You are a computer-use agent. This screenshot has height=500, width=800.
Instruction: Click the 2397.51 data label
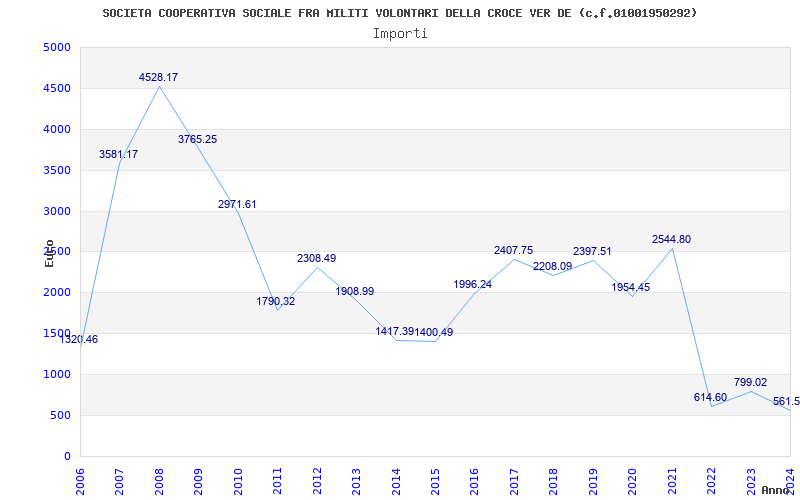[x=592, y=252]
